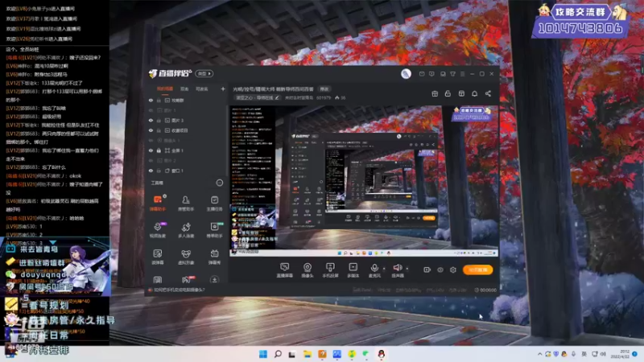
Task: Click the edit button next to room title
Action: pos(324,89)
